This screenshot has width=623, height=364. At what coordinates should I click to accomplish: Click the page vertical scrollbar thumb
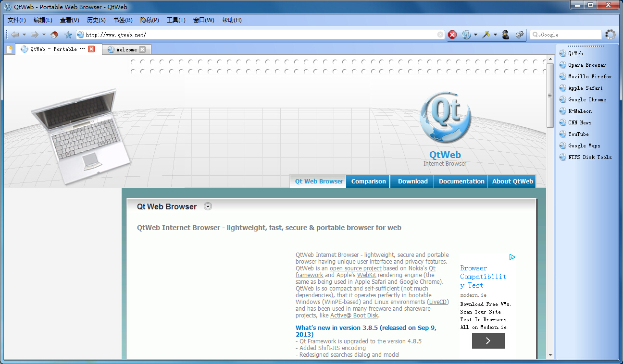click(550, 95)
